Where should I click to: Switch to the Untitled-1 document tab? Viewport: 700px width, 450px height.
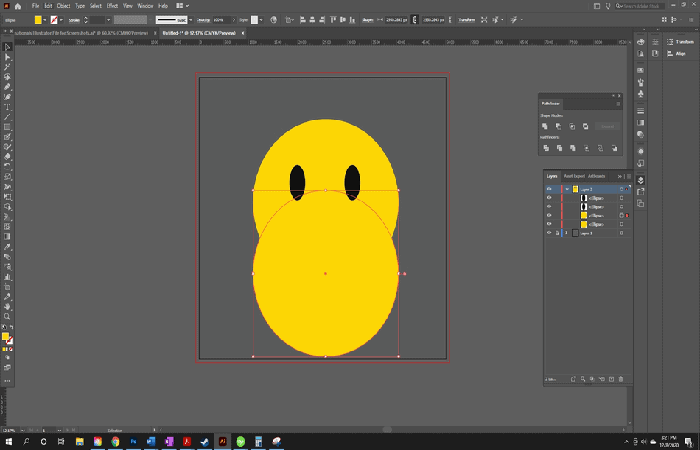(199, 33)
